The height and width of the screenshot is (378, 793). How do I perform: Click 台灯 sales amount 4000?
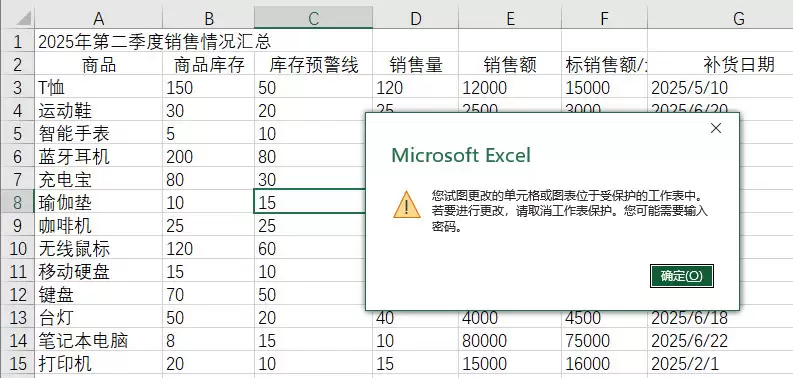click(x=510, y=319)
